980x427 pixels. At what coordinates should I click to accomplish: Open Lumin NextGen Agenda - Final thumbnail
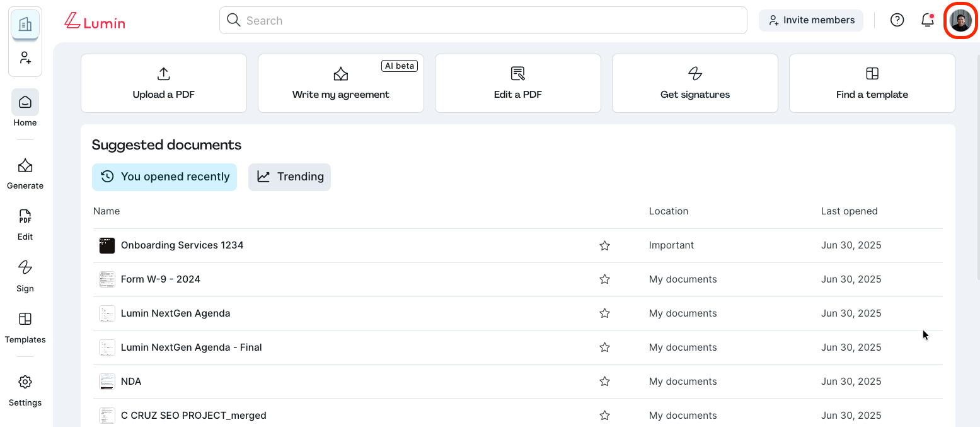(x=107, y=348)
